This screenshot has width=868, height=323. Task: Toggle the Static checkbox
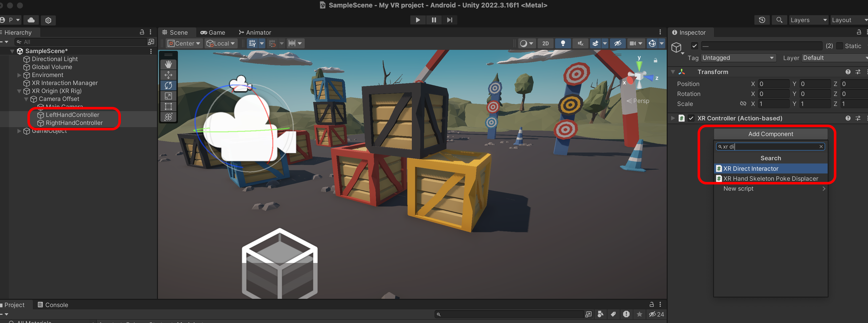pos(839,46)
